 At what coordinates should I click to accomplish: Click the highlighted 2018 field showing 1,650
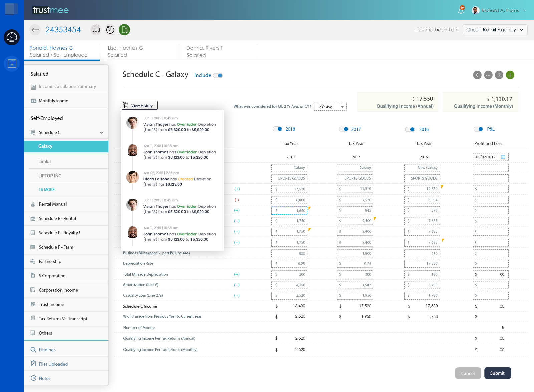click(x=289, y=211)
